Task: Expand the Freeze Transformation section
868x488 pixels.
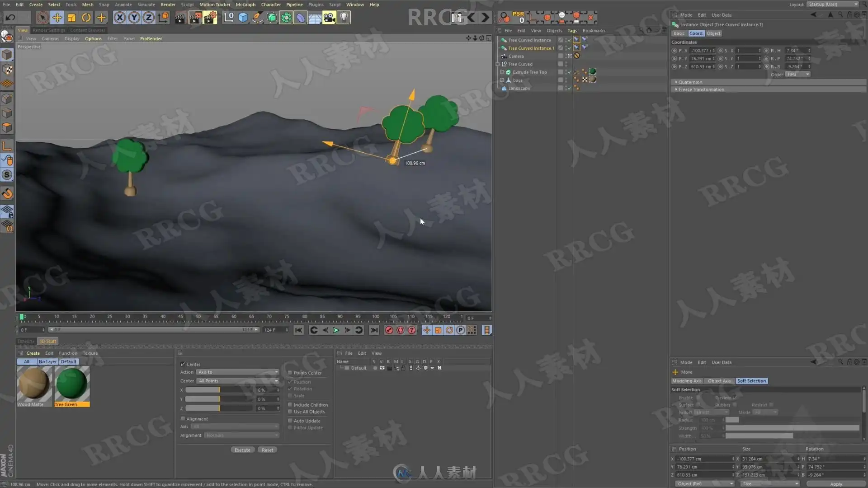Action: coord(701,89)
